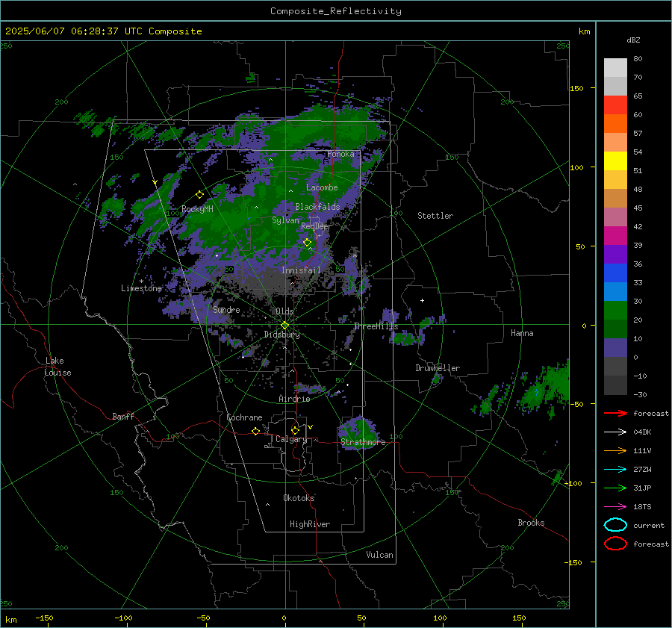Screen dimensions: 672x628
Task: Click the dBZ legend heading
Action: click(x=633, y=40)
